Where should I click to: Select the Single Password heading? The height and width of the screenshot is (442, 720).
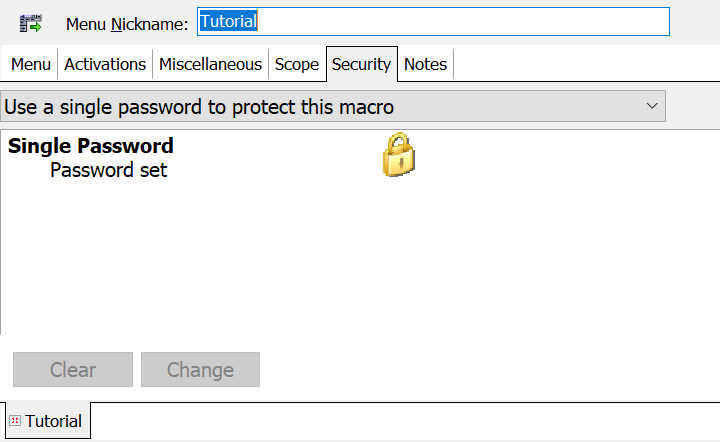coord(91,146)
